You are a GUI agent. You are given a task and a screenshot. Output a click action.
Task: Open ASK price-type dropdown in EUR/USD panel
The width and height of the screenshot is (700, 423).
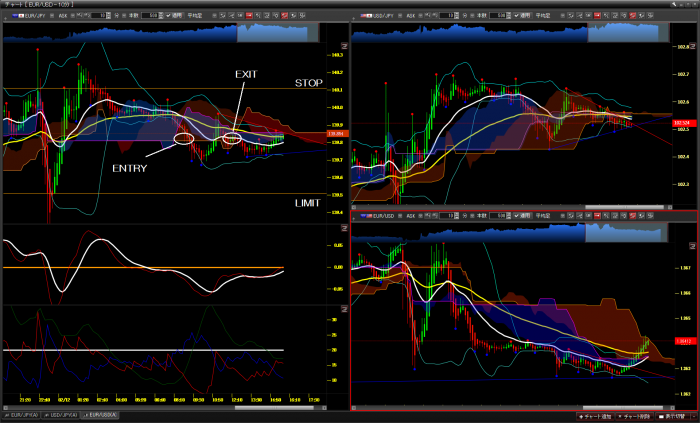420,216
